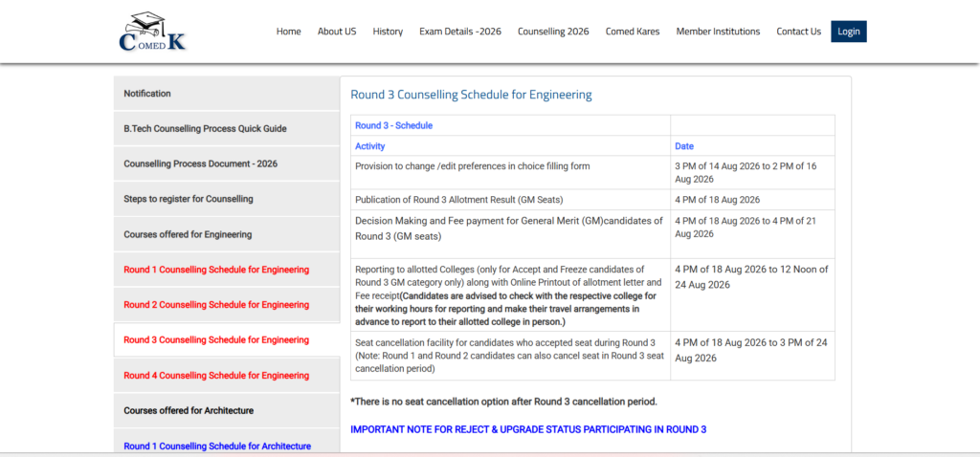
Task: Click the Login button
Action: tap(849, 32)
